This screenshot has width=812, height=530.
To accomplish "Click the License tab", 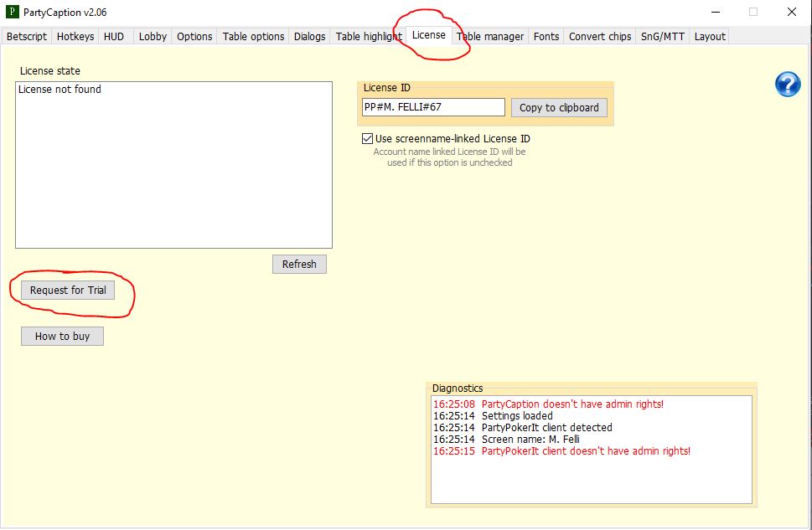I will (429, 35).
